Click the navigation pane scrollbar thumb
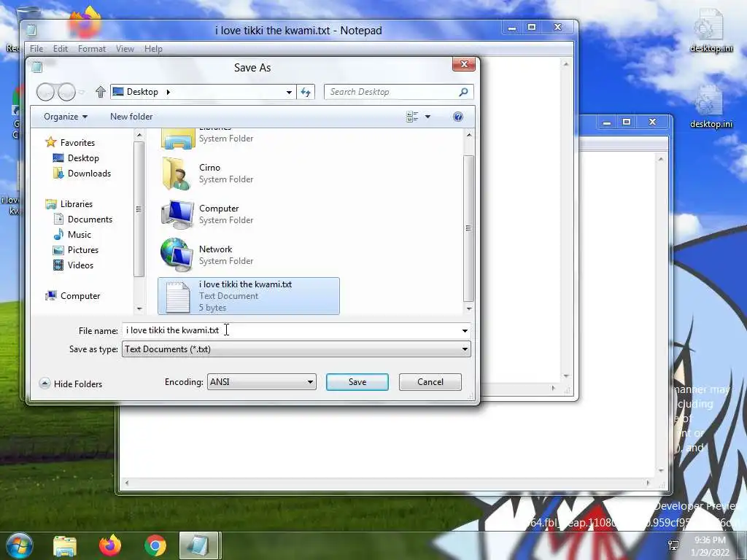Image resolution: width=747 pixels, height=560 pixels. pyautogui.click(x=139, y=209)
